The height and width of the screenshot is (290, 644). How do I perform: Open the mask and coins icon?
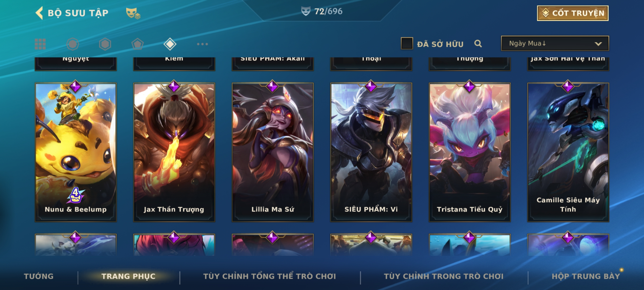pyautogui.click(x=133, y=13)
